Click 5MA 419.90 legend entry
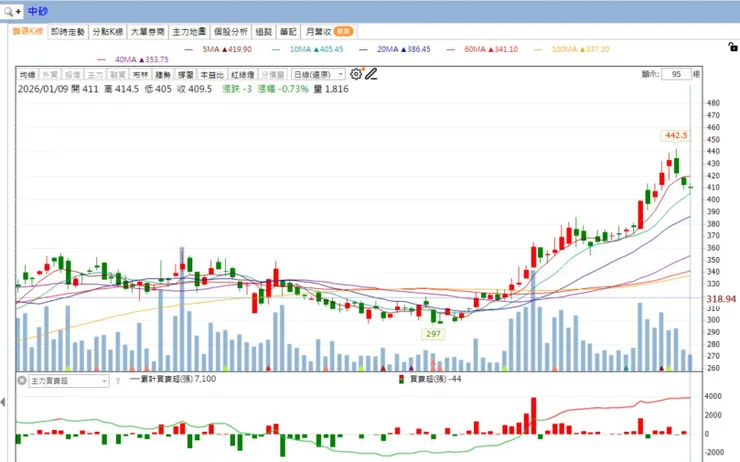 pyautogui.click(x=219, y=49)
